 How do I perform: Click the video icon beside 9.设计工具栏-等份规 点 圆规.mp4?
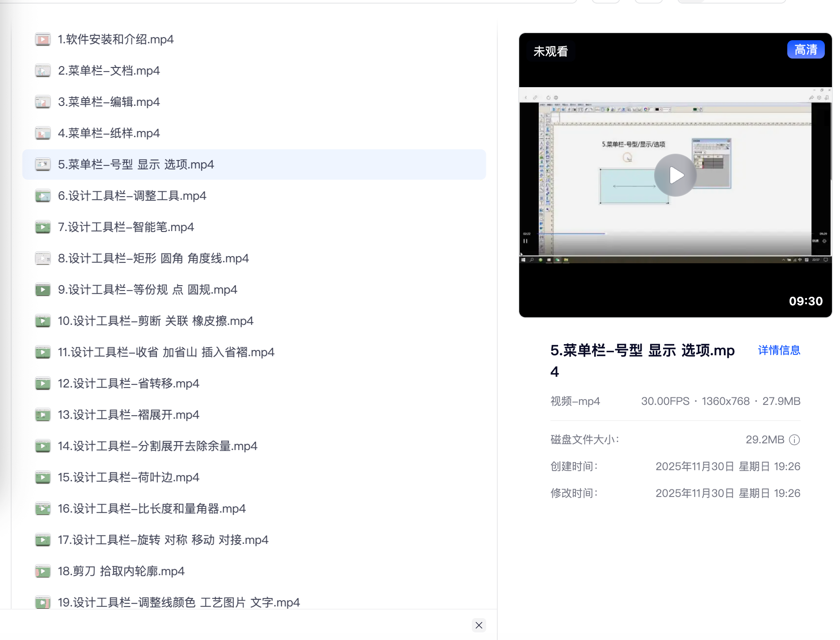tap(43, 290)
